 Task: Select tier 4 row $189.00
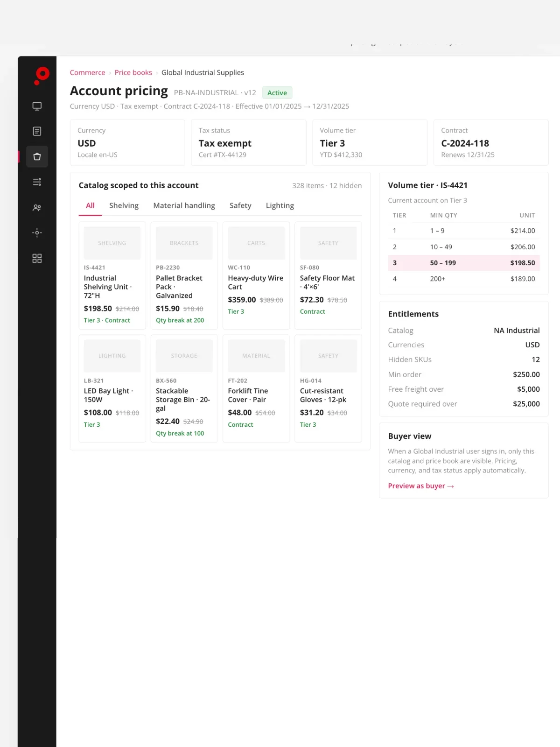pyautogui.click(x=464, y=279)
